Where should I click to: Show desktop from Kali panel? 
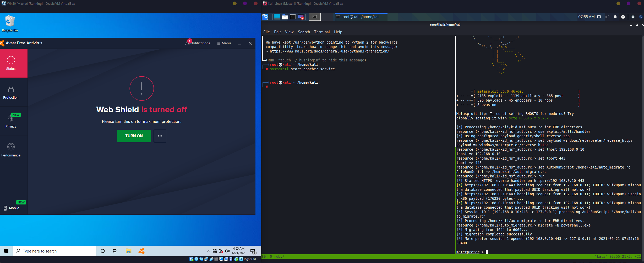277,17
